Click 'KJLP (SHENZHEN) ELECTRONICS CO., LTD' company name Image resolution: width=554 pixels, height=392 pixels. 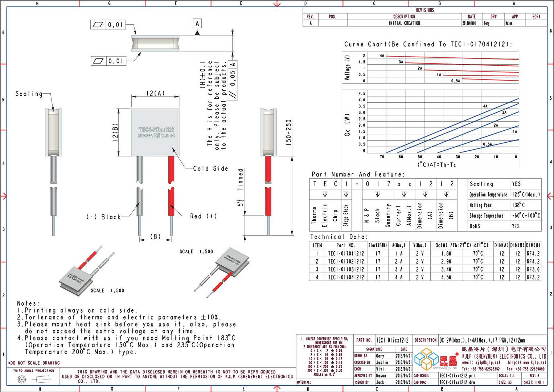pos(504,356)
